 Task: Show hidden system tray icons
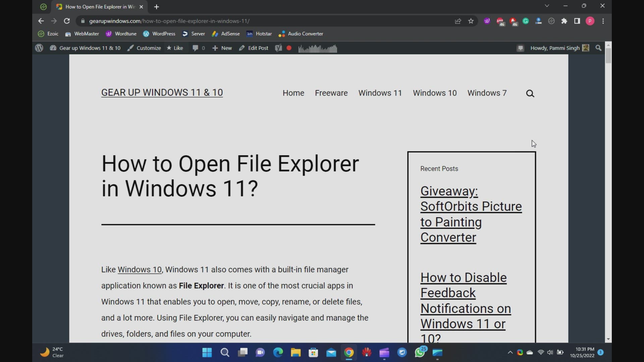click(x=510, y=352)
